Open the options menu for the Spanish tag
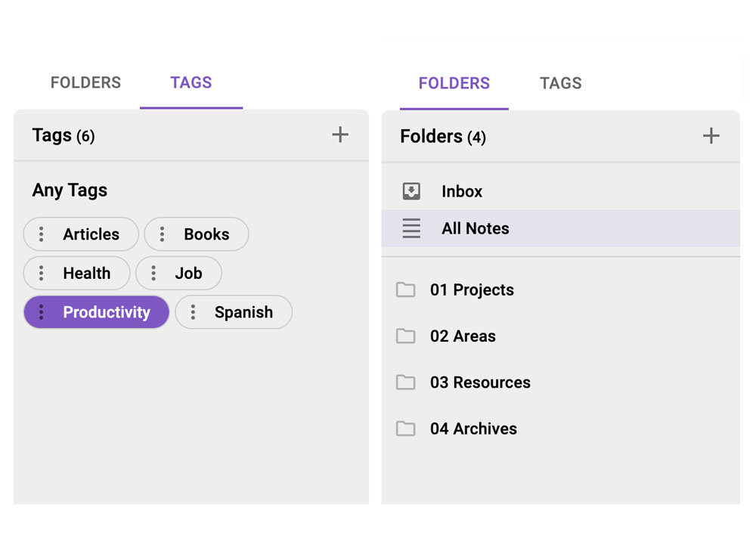The image size is (756, 548). pyautogui.click(x=194, y=311)
